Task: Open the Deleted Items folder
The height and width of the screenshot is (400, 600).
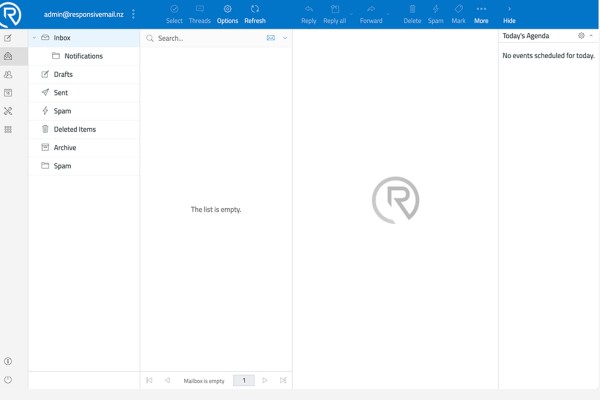Action: [84, 129]
